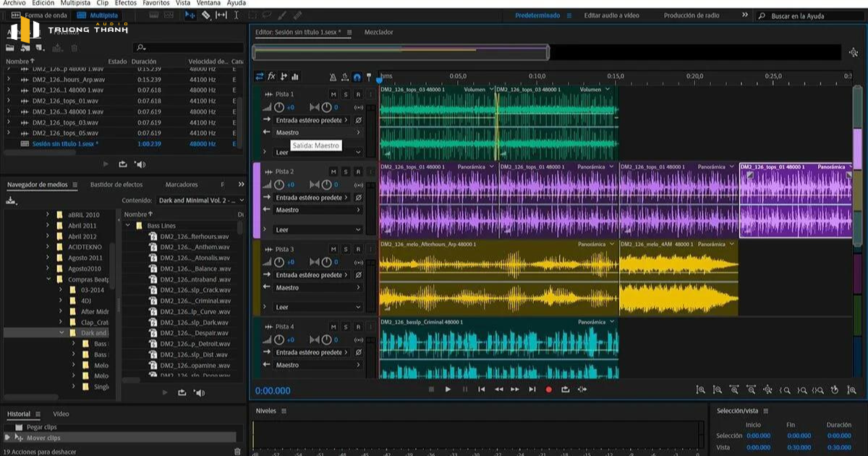Screen dimensions: 868x456
Task: Select the Slip tool in toolbar
Action: click(x=221, y=15)
